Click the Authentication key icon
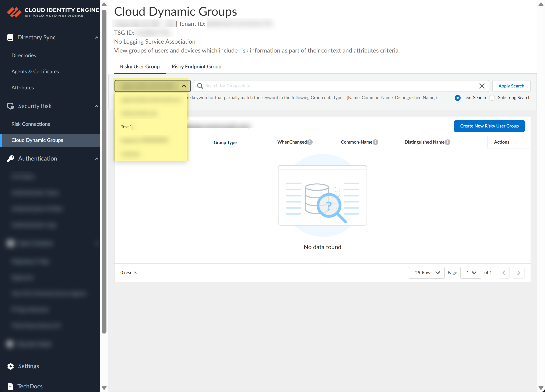The height and width of the screenshot is (392, 545). [x=10, y=159]
